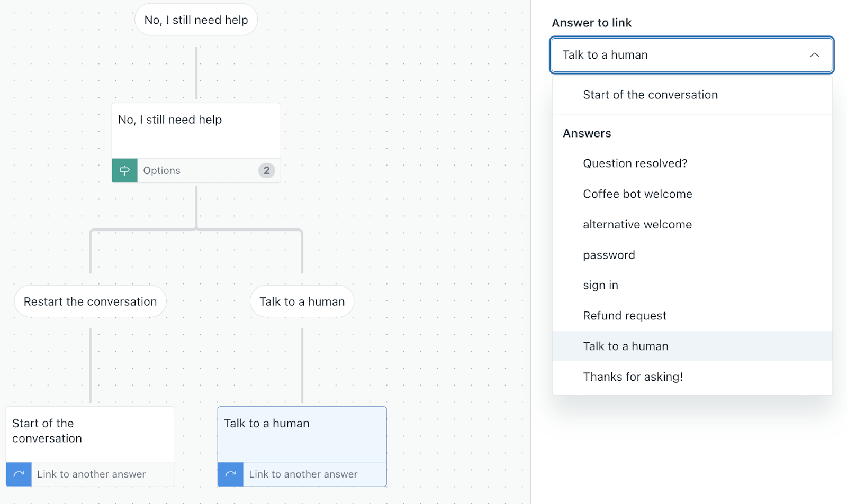
Task: Click the green Options signpost icon
Action: (124, 170)
